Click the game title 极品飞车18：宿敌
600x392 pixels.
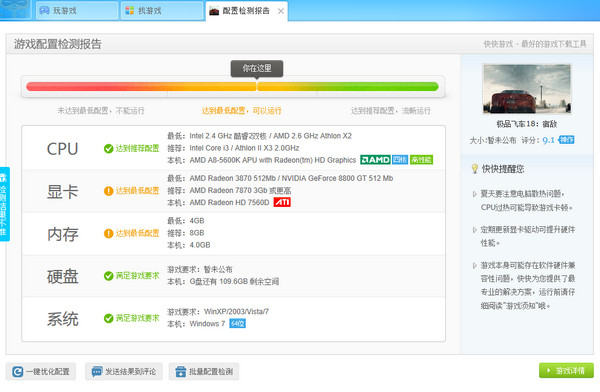tap(527, 124)
